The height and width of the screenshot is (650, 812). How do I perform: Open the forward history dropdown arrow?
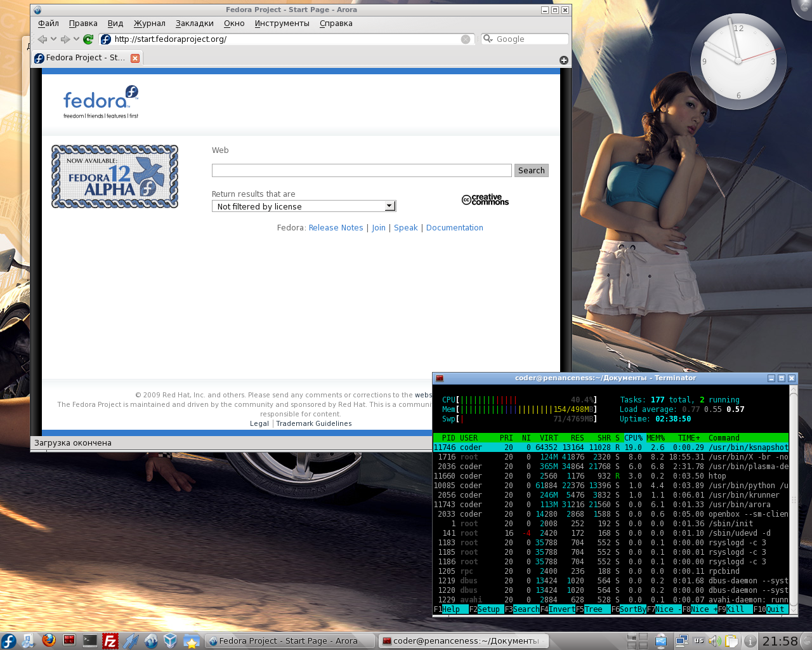(76, 39)
